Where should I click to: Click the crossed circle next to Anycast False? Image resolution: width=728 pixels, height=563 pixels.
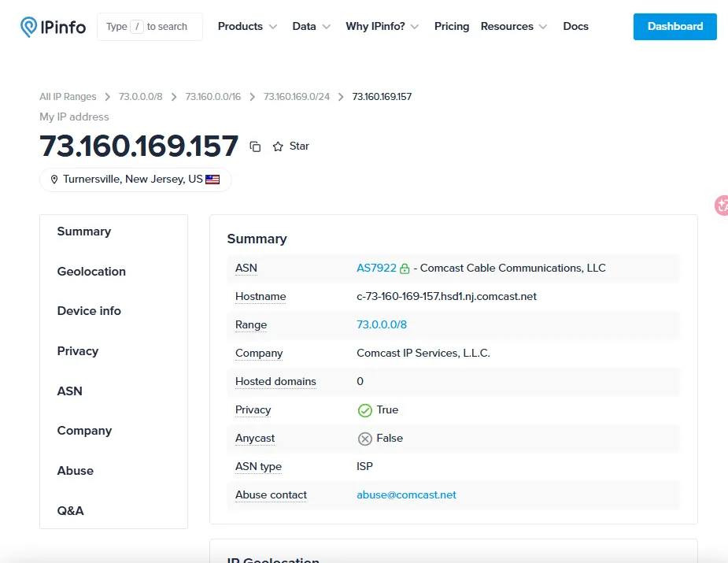coord(365,438)
